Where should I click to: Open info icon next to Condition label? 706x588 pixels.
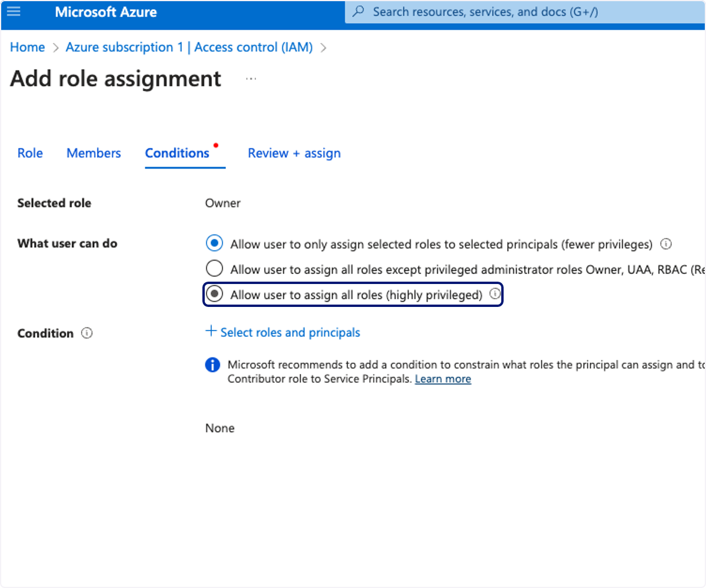click(x=87, y=333)
